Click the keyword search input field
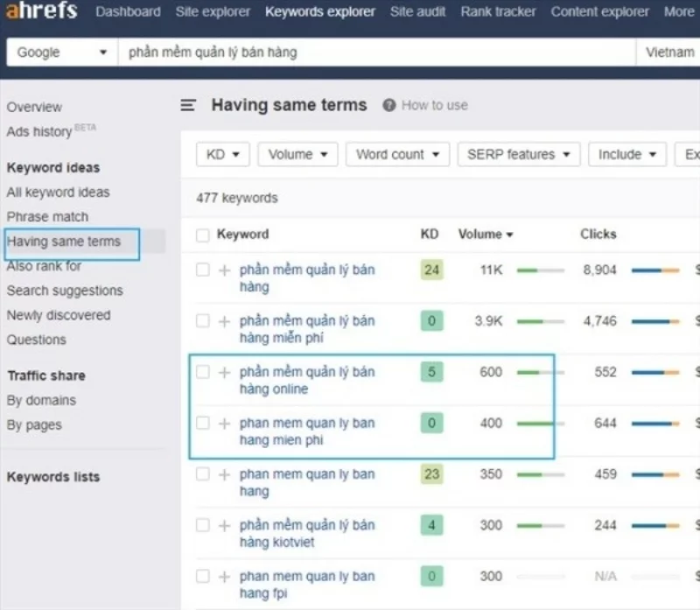 tap(376, 53)
